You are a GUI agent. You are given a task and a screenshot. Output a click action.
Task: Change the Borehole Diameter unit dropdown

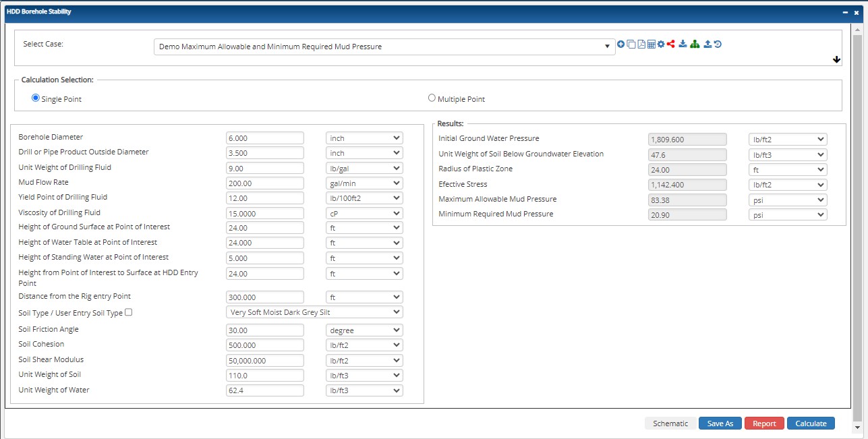364,138
